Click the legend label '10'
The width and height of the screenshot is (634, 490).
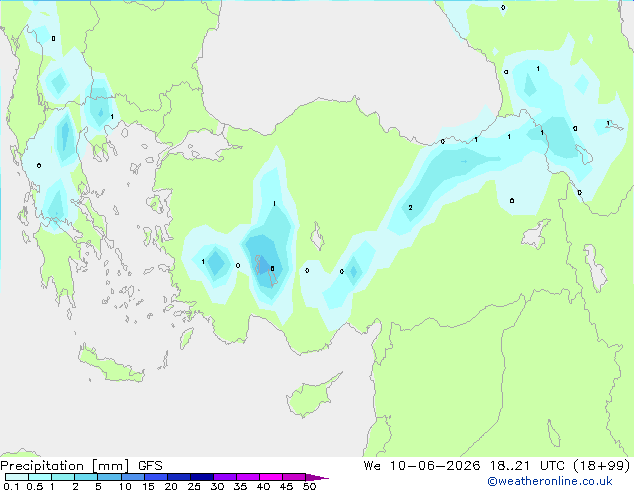pos(125,486)
